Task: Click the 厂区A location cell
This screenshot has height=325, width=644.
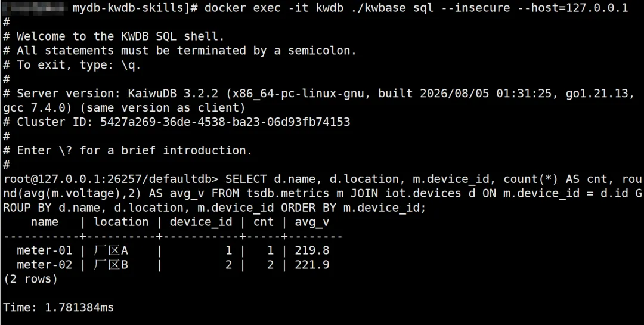Action: (111, 250)
